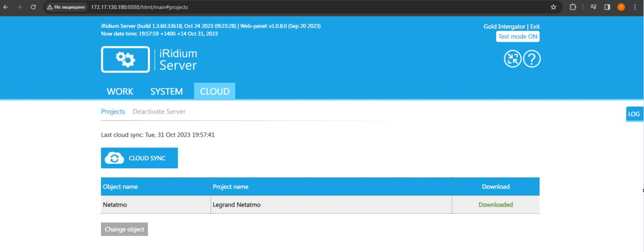This screenshot has height=252, width=644.
Task: Expand the LOG side panel
Action: click(x=634, y=114)
